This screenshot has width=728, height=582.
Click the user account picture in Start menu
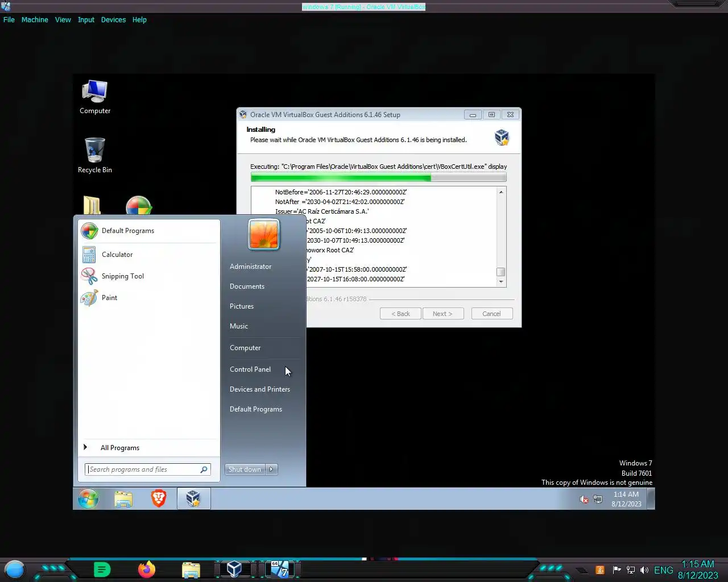click(264, 234)
